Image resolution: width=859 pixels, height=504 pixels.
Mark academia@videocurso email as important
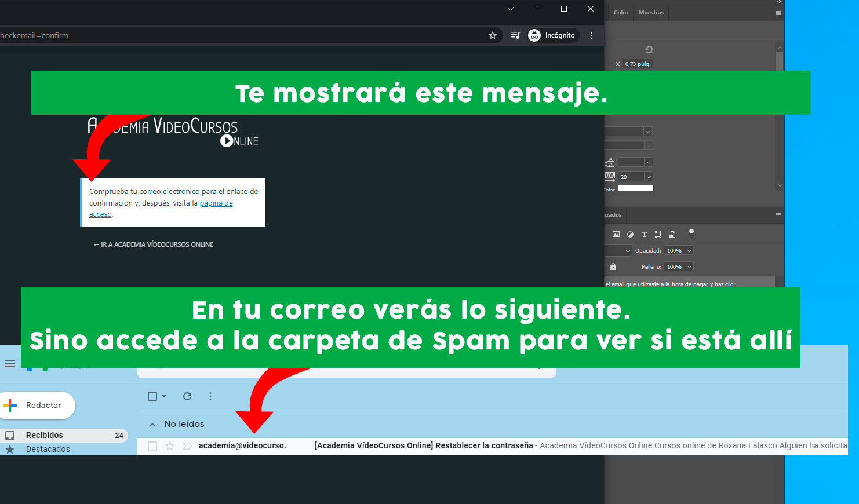(187, 446)
